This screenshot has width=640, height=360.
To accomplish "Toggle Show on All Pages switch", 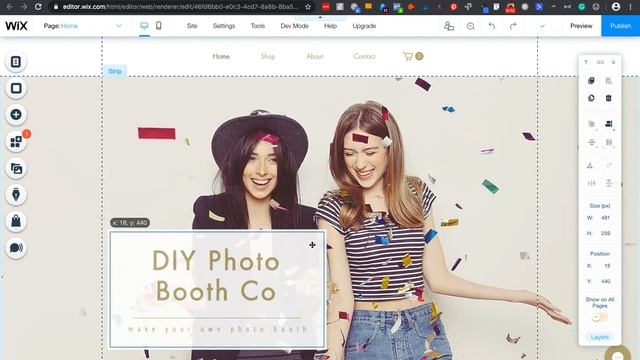I will (x=600, y=317).
